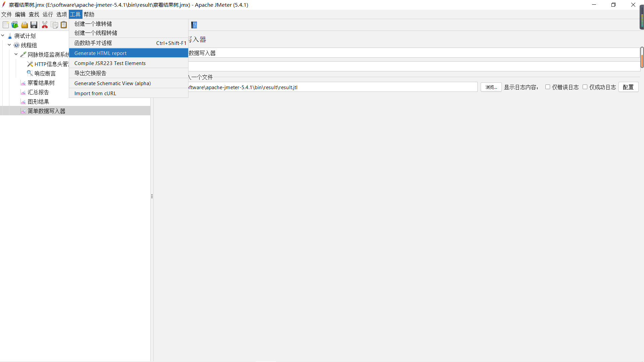Collapse the 测试计划 tree node

3,35
